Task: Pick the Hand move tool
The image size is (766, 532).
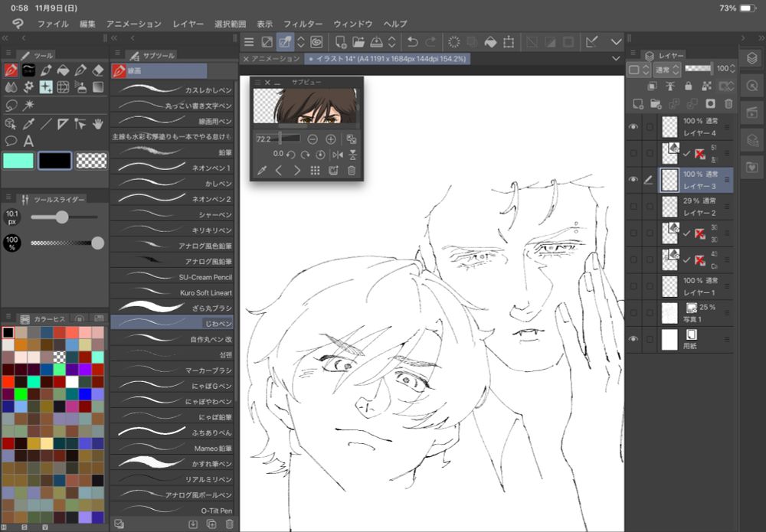Action: click(97, 123)
